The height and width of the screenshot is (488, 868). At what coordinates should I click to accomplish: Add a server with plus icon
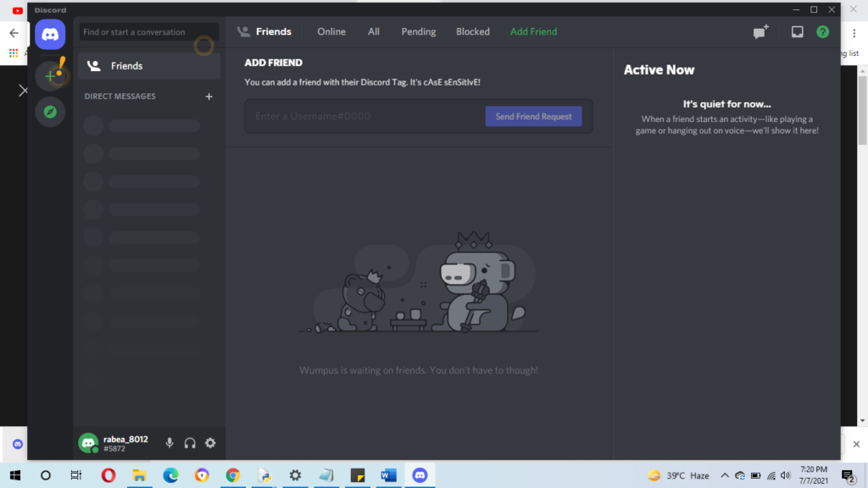[50, 76]
